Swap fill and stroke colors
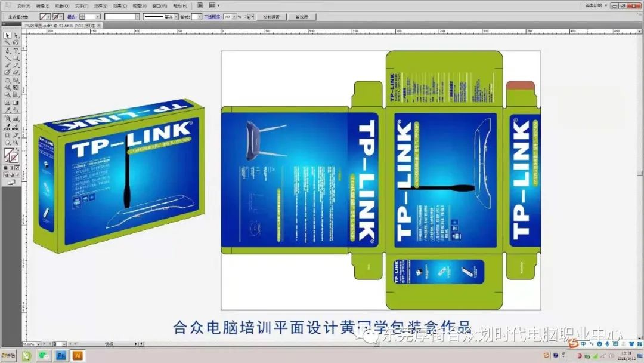Screen dimensions: 644x363 (x=17, y=150)
